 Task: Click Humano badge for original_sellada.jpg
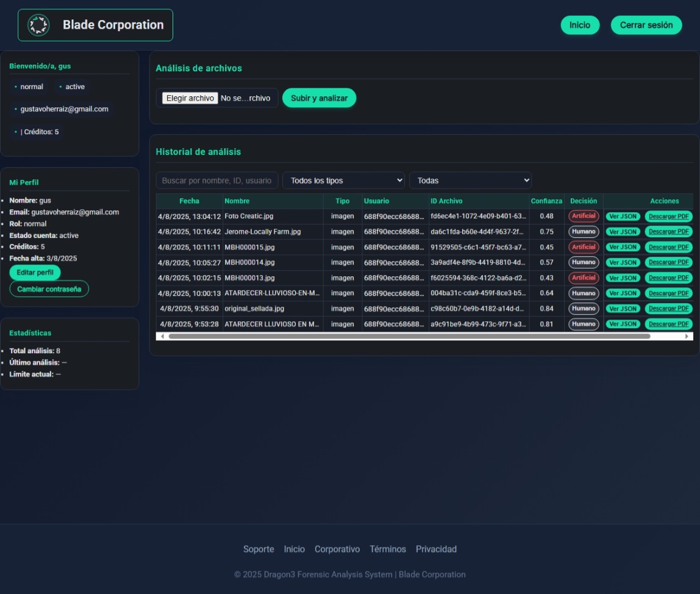click(584, 309)
